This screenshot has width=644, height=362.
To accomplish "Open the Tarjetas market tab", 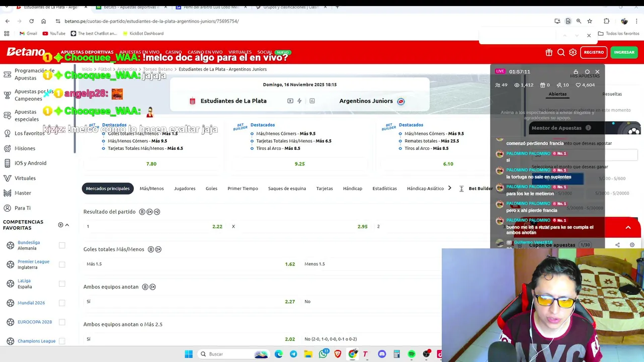I will (x=325, y=189).
